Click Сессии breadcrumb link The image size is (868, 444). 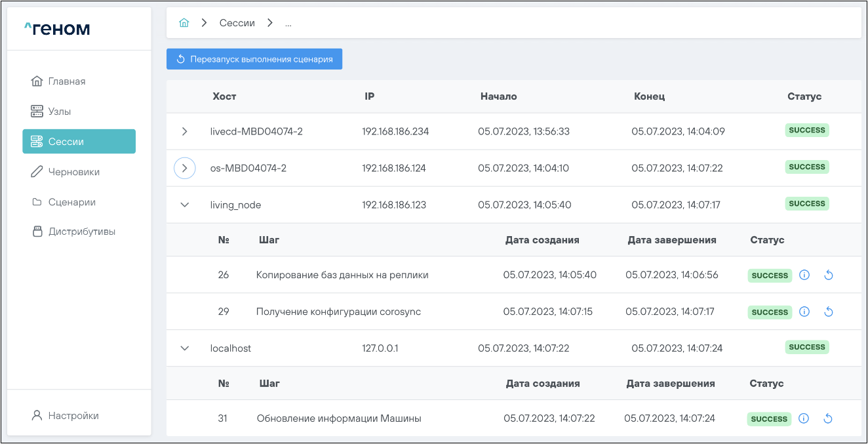tap(237, 23)
